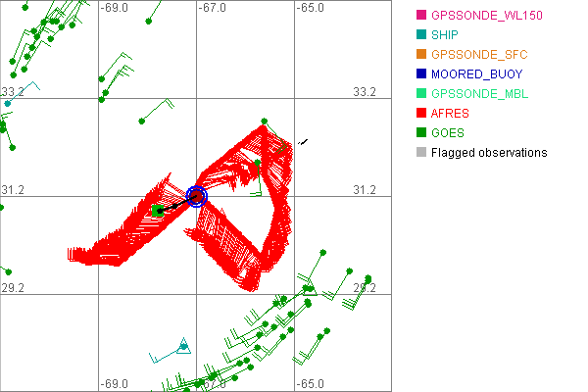Click the AFRES legend text
Screen dimensions: 588x392
[x=451, y=114]
